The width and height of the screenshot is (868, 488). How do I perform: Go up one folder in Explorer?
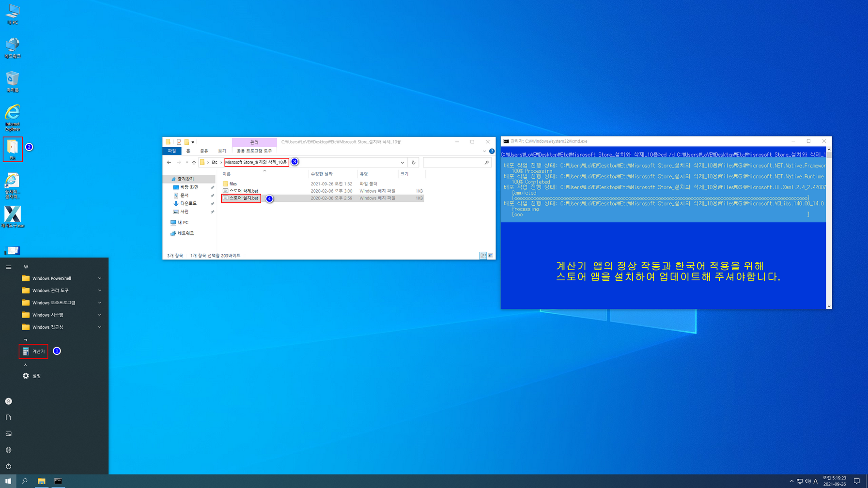[x=194, y=162]
